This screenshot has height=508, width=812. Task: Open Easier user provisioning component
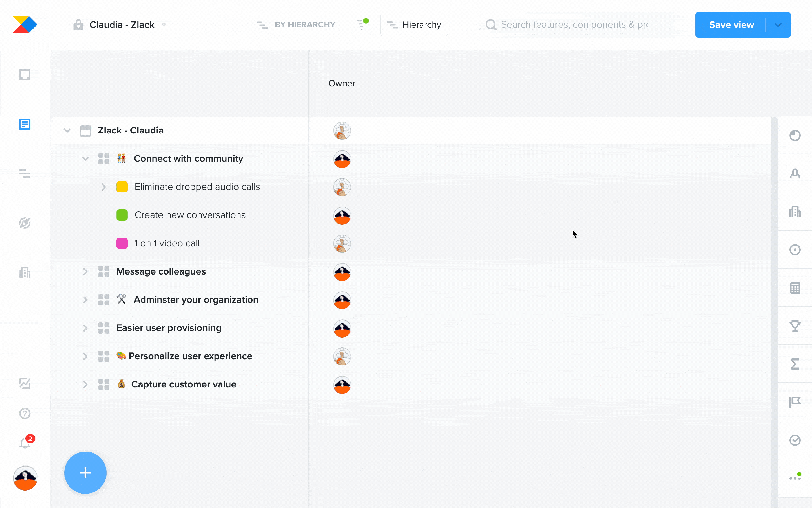pyautogui.click(x=169, y=328)
